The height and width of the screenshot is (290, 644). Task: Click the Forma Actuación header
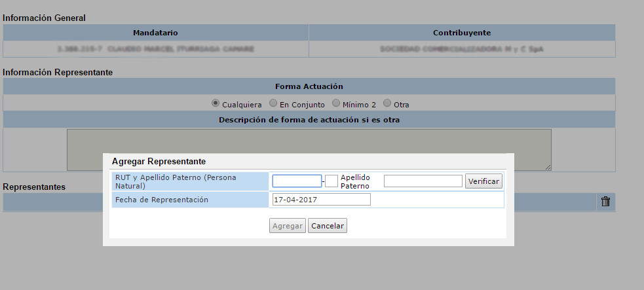pos(309,86)
